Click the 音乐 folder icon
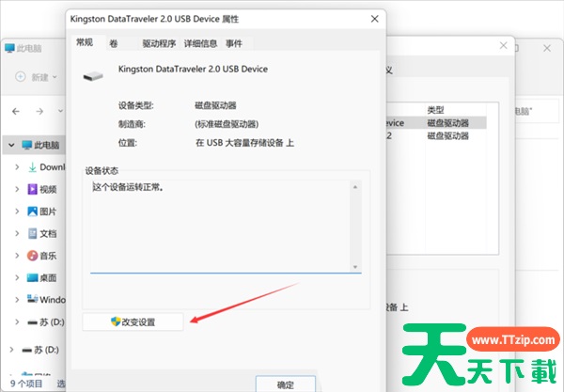 pyautogui.click(x=32, y=256)
